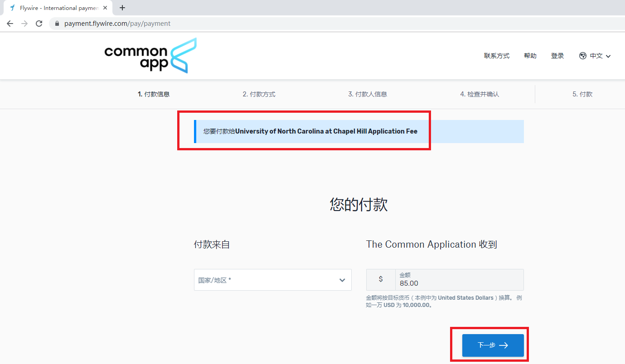Click inside the browser address bar
This screenshot has height=364, width=625.
tap(136, 23)
